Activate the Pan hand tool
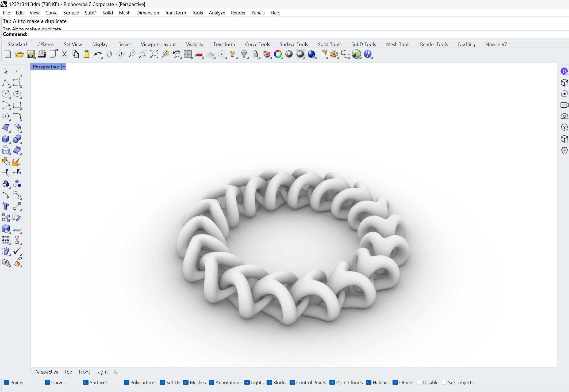The width and height of the screenshot is (569, 392). [x=109, y=54]
